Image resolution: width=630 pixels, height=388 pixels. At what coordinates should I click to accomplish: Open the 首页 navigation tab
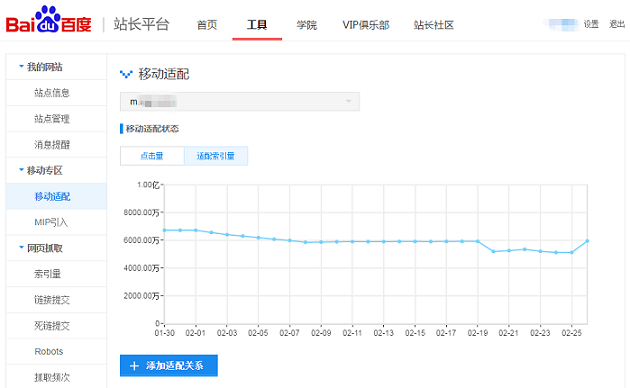pos(207,25)
